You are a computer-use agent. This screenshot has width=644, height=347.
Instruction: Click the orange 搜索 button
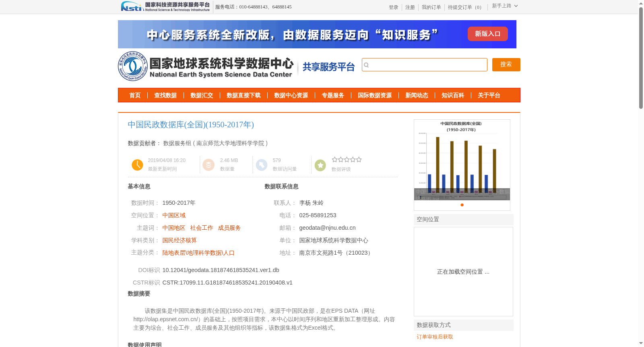click(506, 64)
